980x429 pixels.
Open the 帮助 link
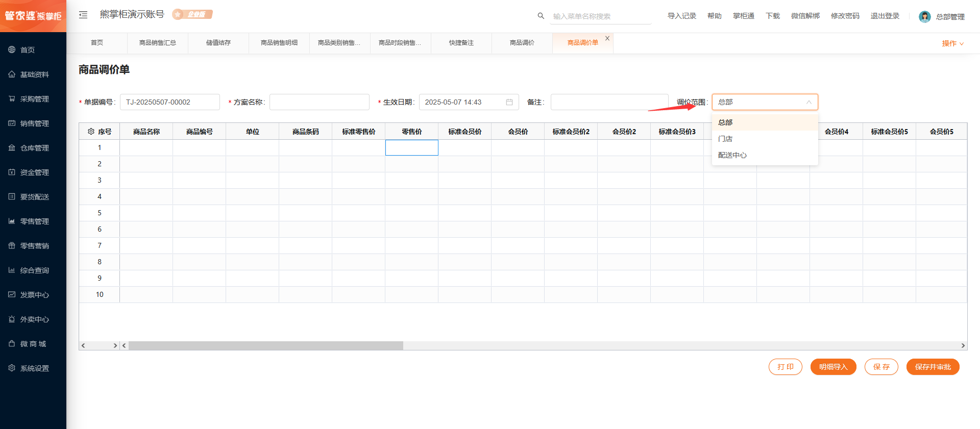pos(715,16)
